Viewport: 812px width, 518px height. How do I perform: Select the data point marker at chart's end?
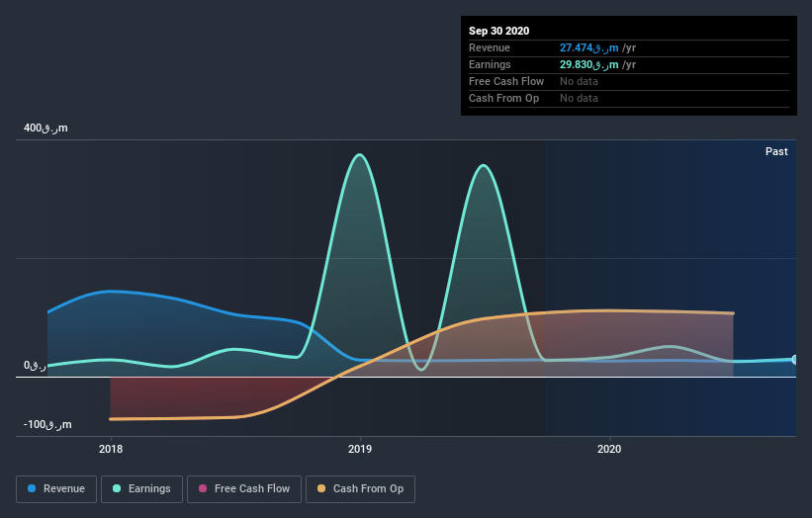tap(794, 360)
